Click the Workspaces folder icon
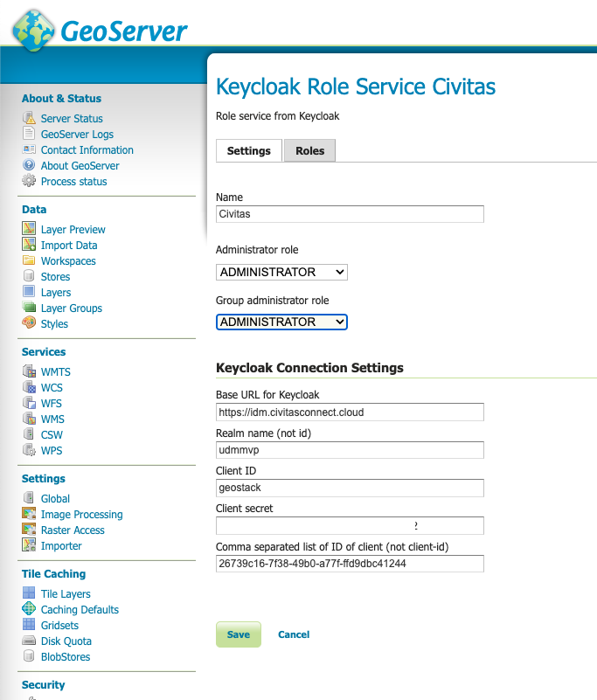 point(29,260)
